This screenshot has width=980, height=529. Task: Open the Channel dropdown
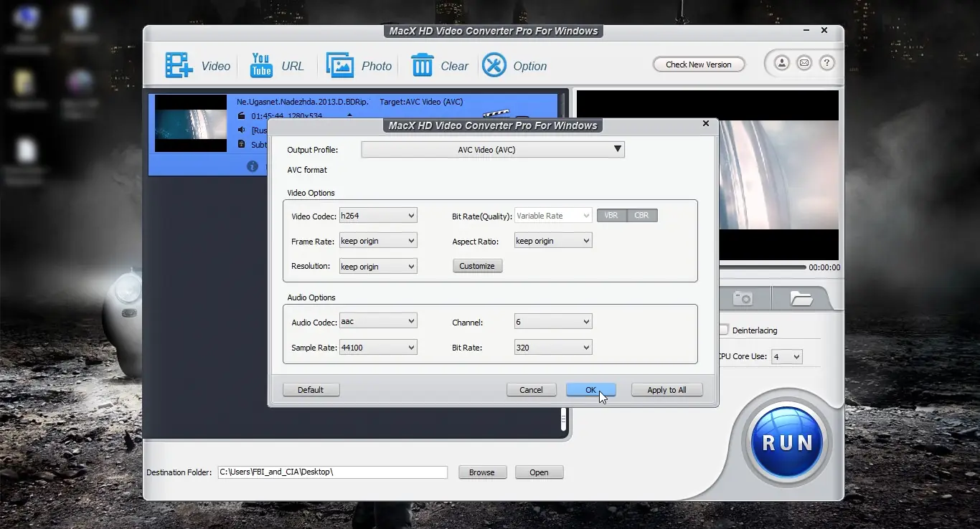pyautogui.click(x=553, y=322)
